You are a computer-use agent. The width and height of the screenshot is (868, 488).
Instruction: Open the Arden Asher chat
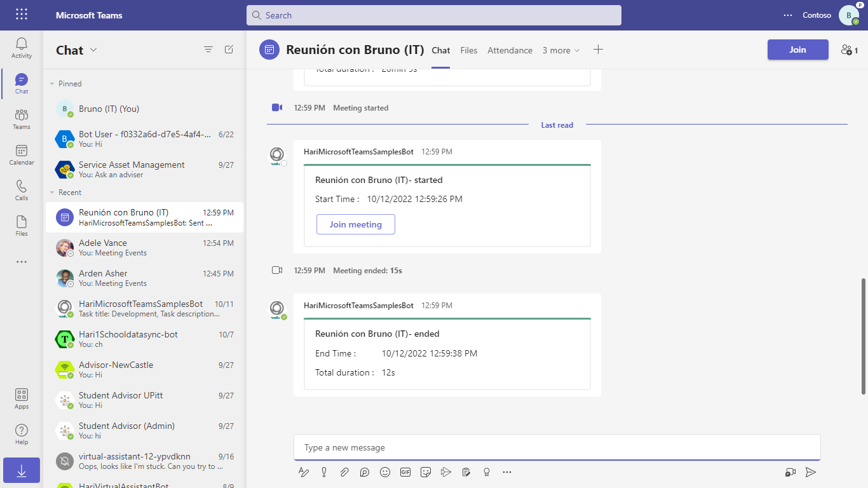tap(144, 278)
